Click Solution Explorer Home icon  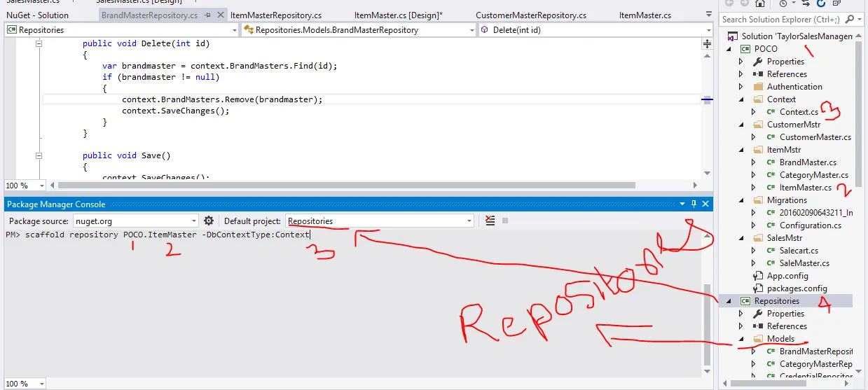click(x=759, y=4)
